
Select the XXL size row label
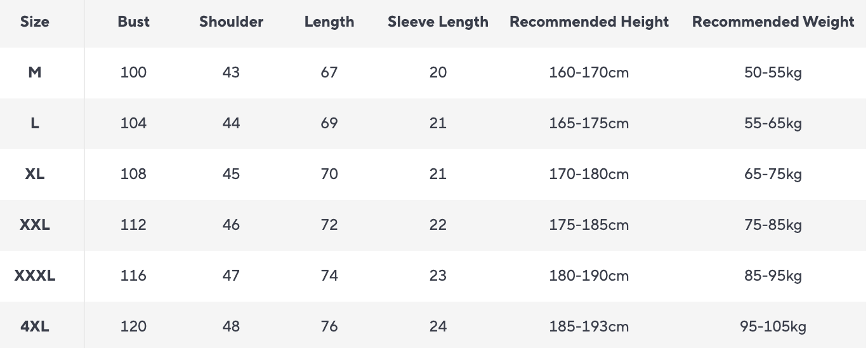(x=35, y=225)
